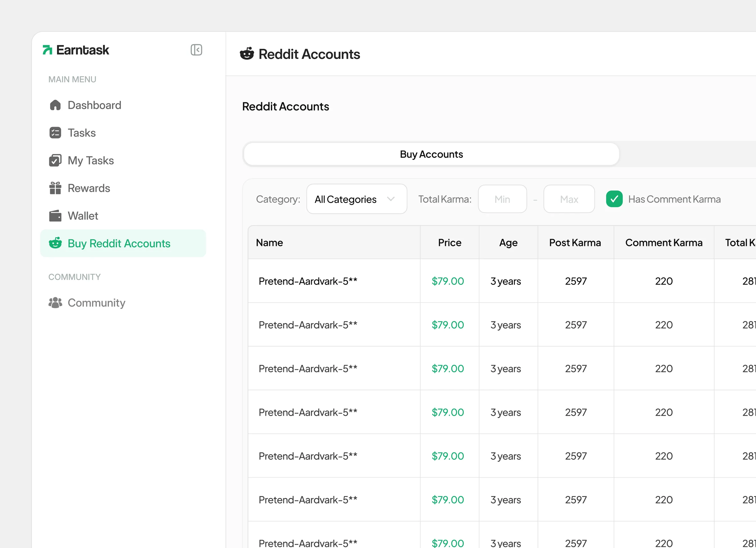Sort by the Price column header
This screenshot has width=756, height=548.
tap(450, 243)
